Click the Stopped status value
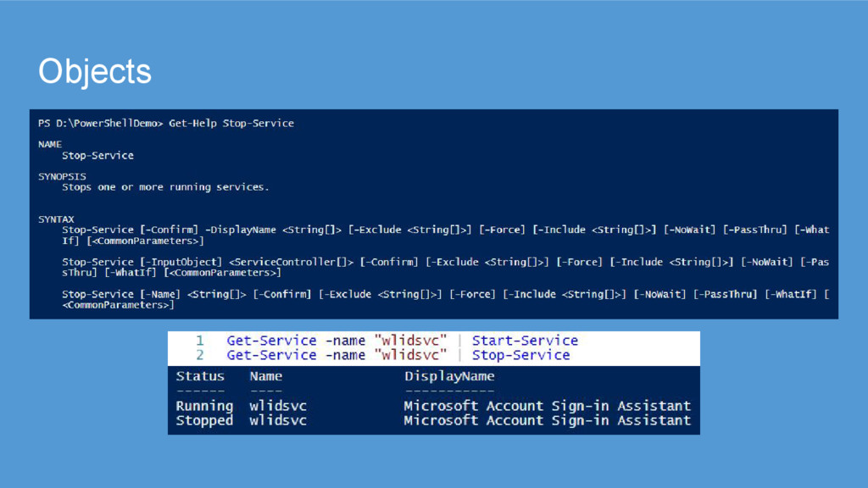The width and height of the screenshot is (868, 488). point(204,420)
